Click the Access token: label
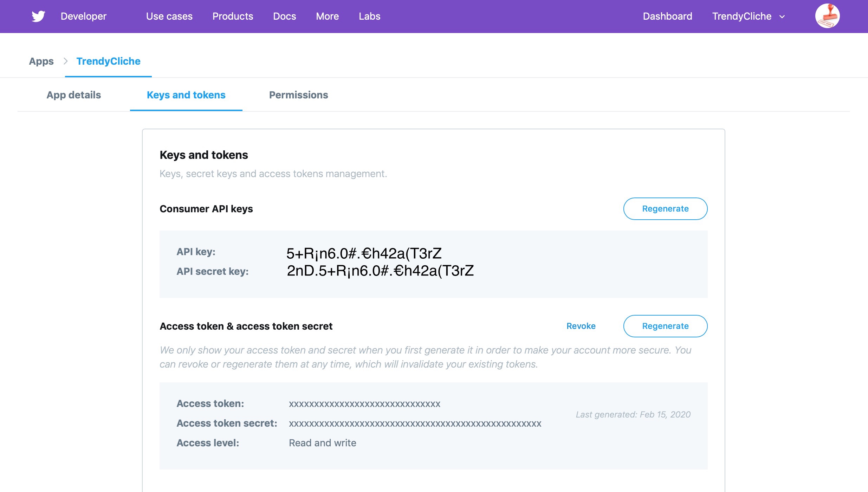 (210, 403)
